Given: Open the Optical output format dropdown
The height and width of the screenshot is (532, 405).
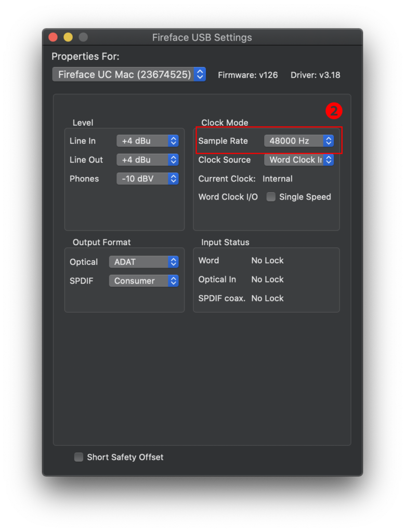Looking at the screenshot, I should 143,262.
